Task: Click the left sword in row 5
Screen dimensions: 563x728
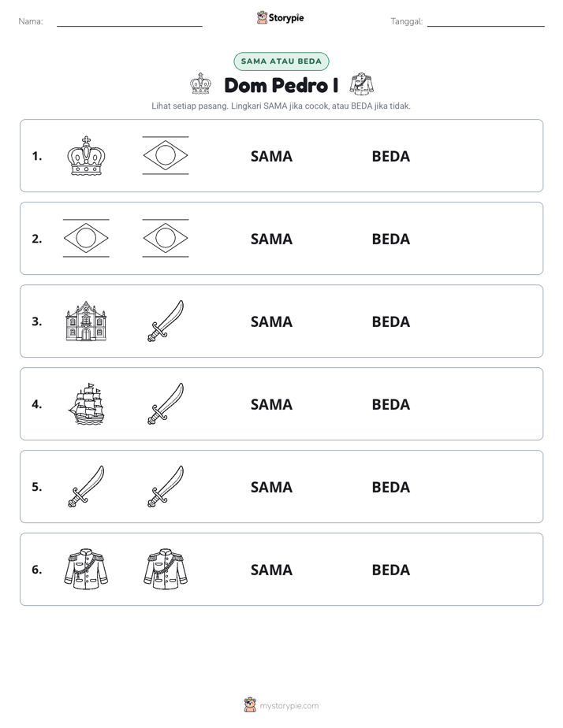Action: (86, 486)
